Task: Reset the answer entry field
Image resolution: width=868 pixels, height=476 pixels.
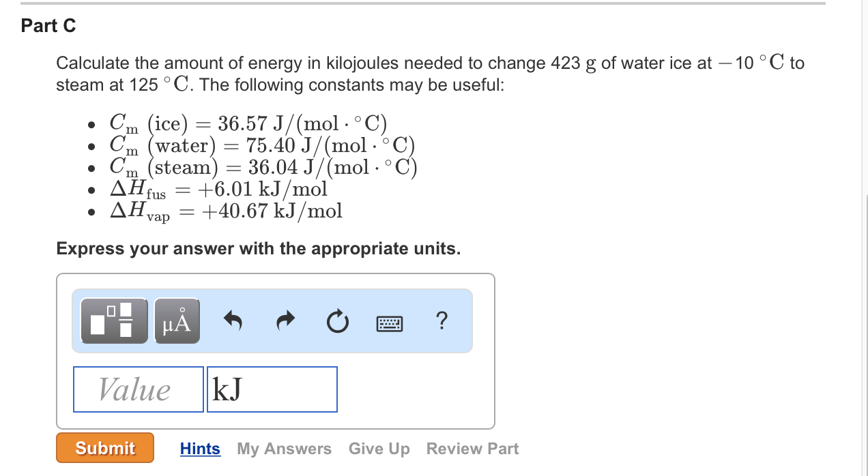Action: [337, 321]
